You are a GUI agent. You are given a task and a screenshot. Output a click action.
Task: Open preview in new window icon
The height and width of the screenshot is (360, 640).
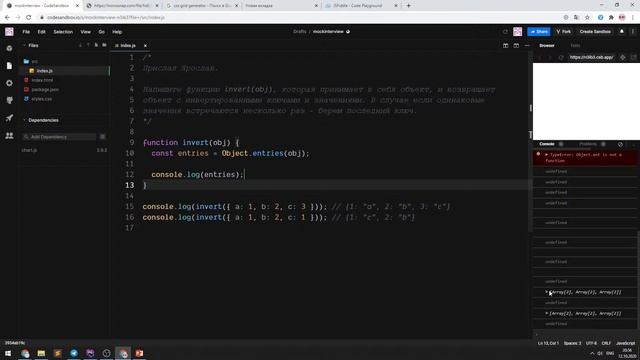(633, 58)
